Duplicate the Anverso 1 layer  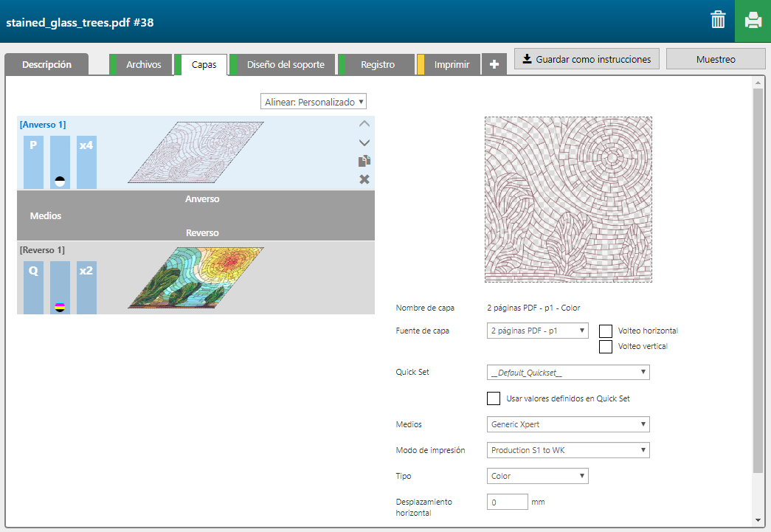coord(364,161)
